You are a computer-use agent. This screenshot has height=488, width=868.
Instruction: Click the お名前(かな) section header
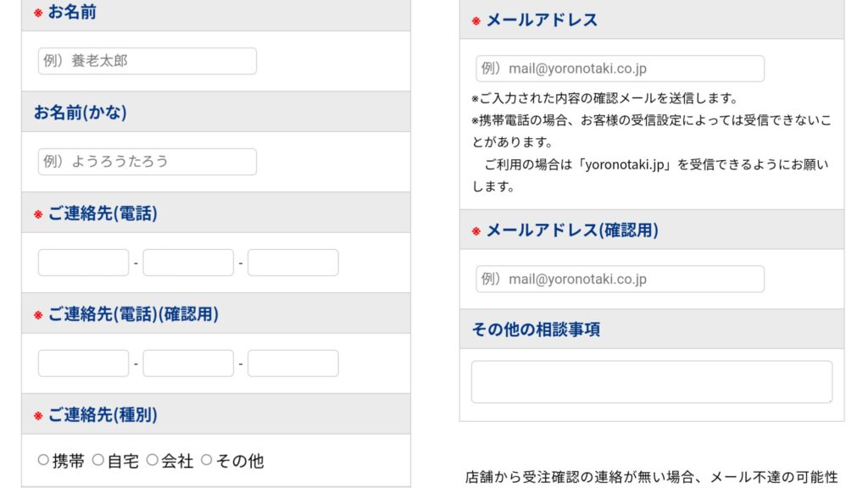coord(216,112)
